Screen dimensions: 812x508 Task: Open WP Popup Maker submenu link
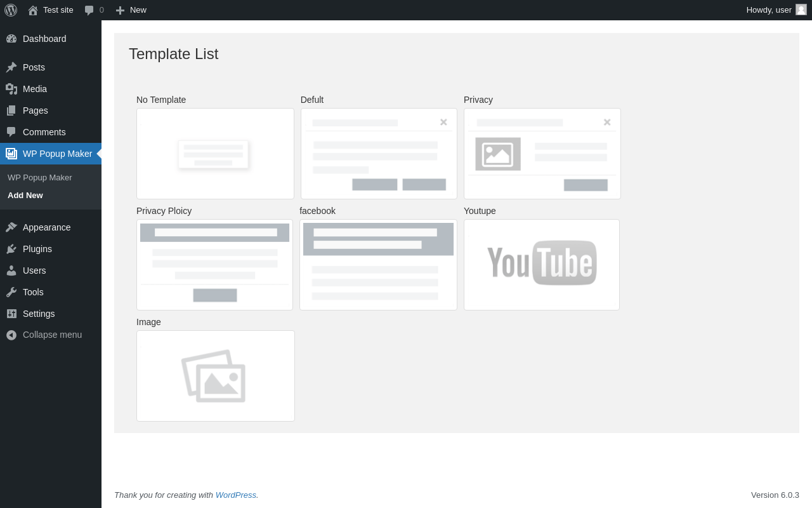[x=40, y=177]
